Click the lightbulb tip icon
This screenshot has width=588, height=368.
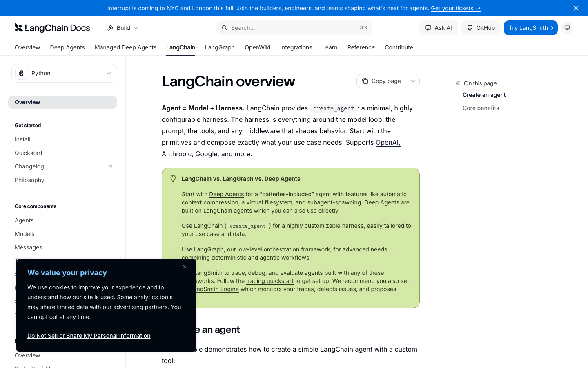coord(173,179)
